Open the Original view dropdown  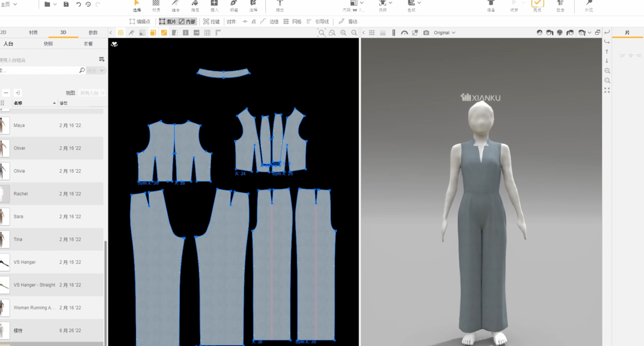coord(444,32)
